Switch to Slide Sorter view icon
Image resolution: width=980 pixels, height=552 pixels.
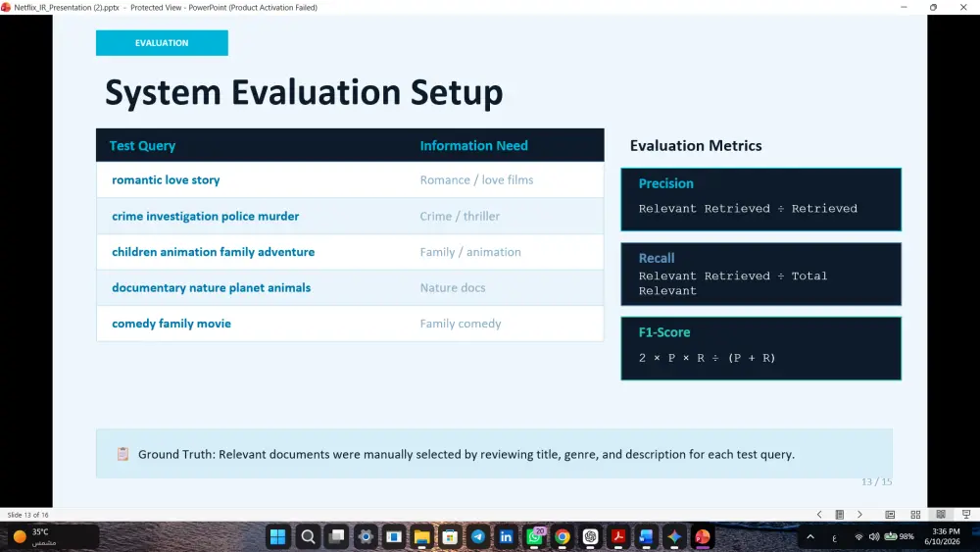(x=915, y=515)
